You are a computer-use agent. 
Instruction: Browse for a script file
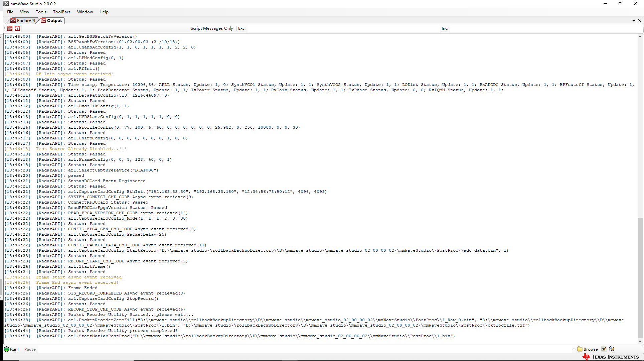(x=588, y=349)
